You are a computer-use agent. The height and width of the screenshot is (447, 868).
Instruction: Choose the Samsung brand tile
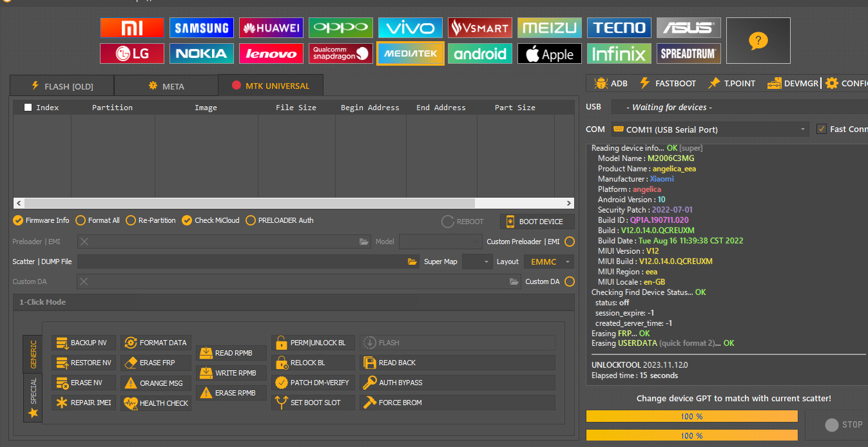click(x=202, y=28)
